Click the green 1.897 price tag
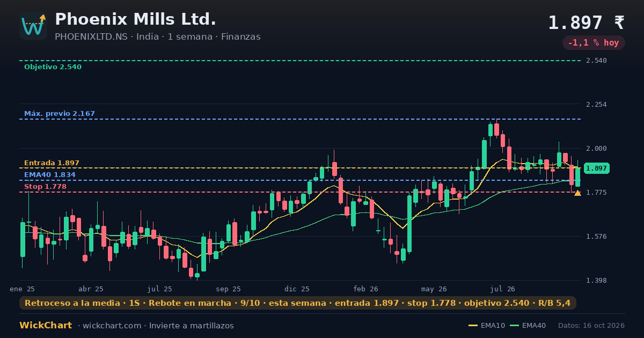Viewport: 644px width, 338px height. click(x=596, y=168)
